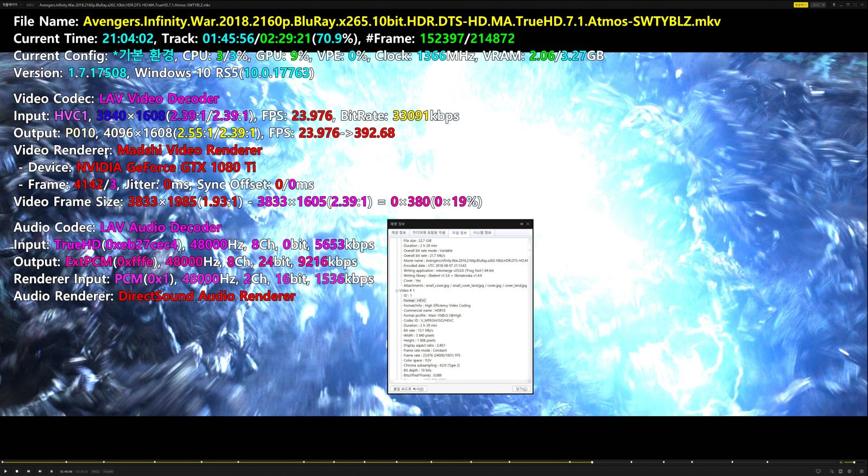
Task: Select the Writing application : mkvmerge row
Action: coord(448,271)
